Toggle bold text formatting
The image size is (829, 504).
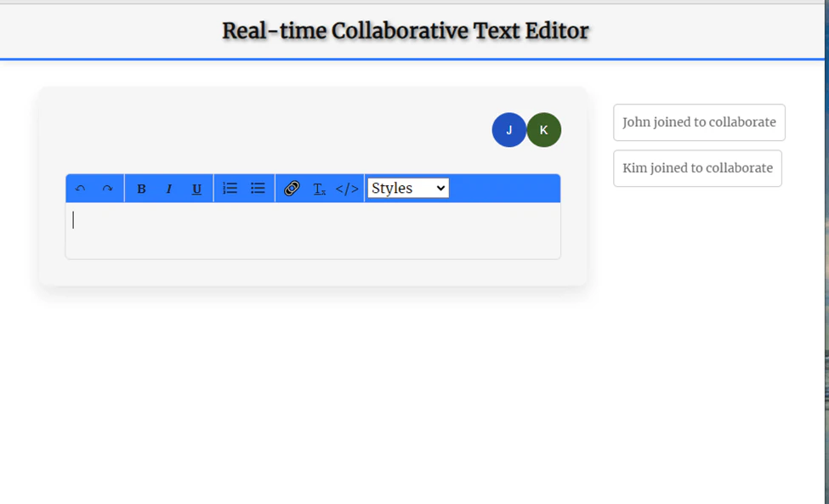click(x=141, y=188)
